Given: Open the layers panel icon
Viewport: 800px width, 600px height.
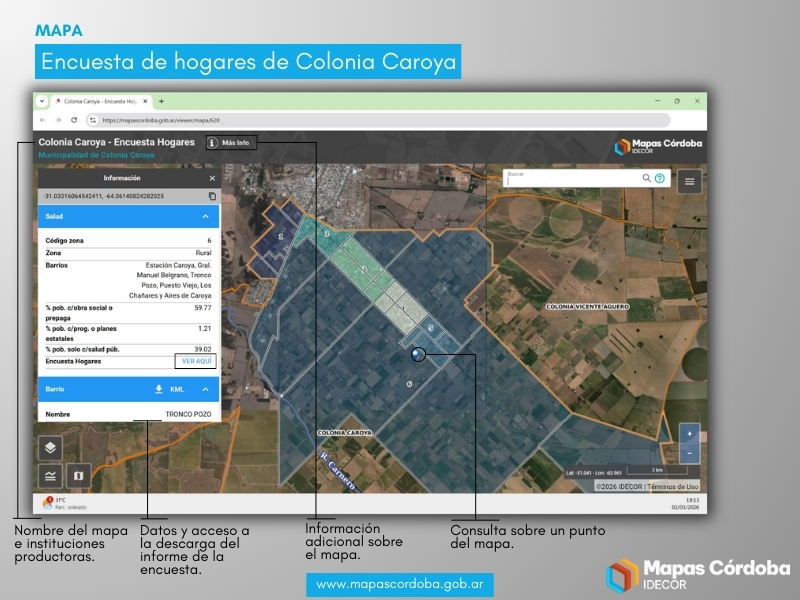Looking at the screenshot, I should point(50,448).
